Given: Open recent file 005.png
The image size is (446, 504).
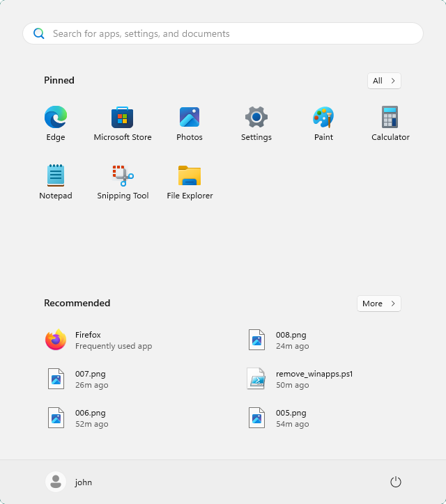Looking at the screenshot, I should (x=291, y=418).
